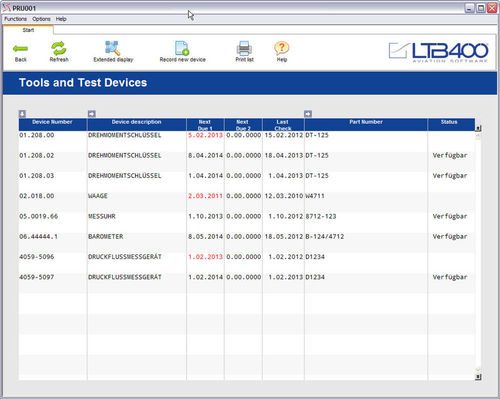This screenshot has width=500, height=399.
Task: Select device number 02.018.00
Action: (x=37, y=196)
